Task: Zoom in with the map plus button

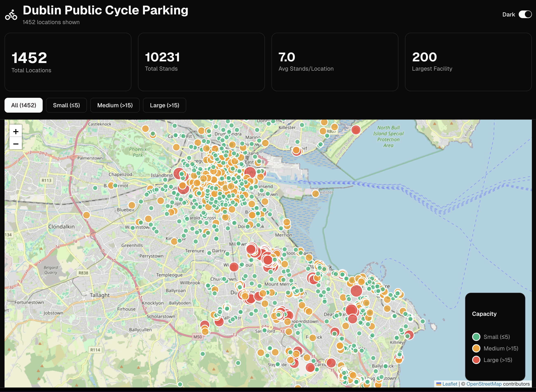Action: [x=16, y=132]
